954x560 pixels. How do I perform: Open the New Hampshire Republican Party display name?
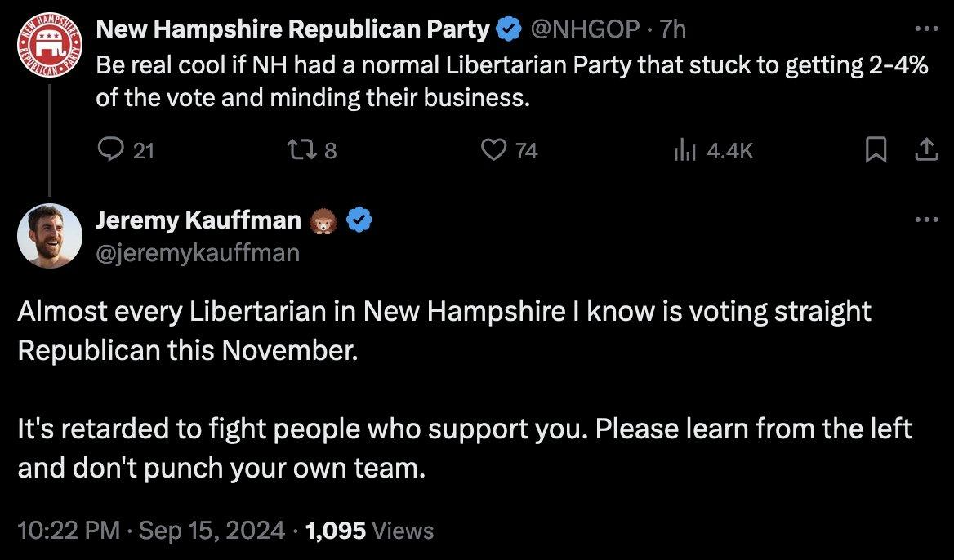[293, 30]
